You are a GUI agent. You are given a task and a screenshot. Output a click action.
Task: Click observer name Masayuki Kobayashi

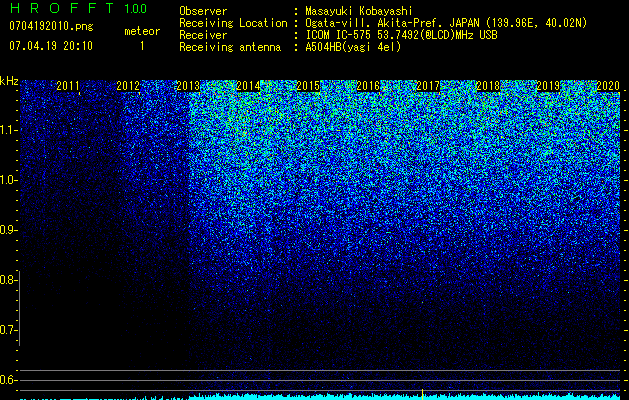tap(359, 11)
